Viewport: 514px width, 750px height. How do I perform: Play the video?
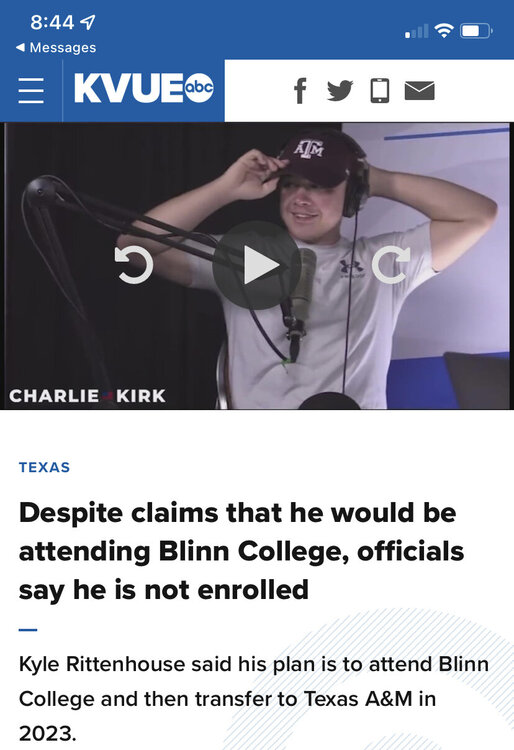pos(257,265)
